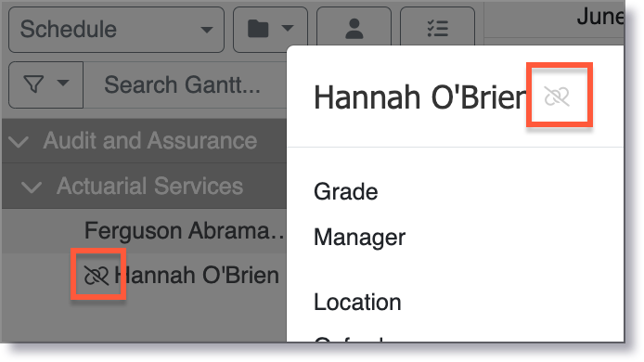Select the Ferguson Abrama resource row
Image resolution: width=644 pixels, height=362 pixels.
pos(144,230)
